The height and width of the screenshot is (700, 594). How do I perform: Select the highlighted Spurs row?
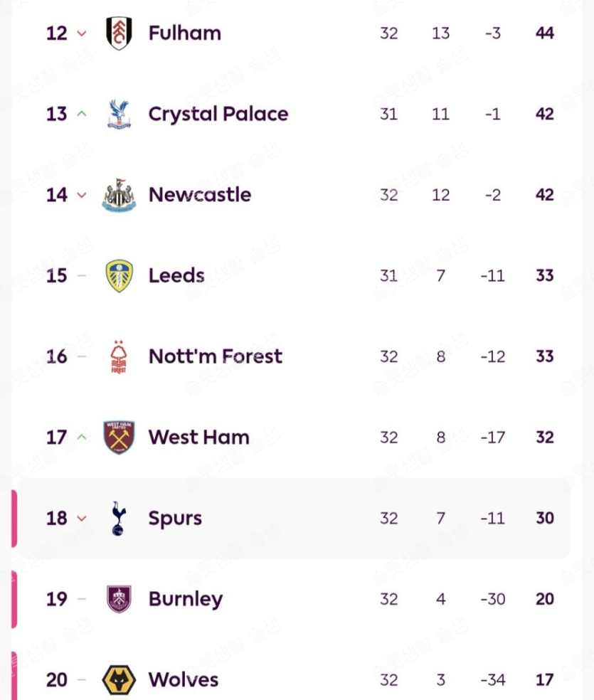[x=293, y=518]
